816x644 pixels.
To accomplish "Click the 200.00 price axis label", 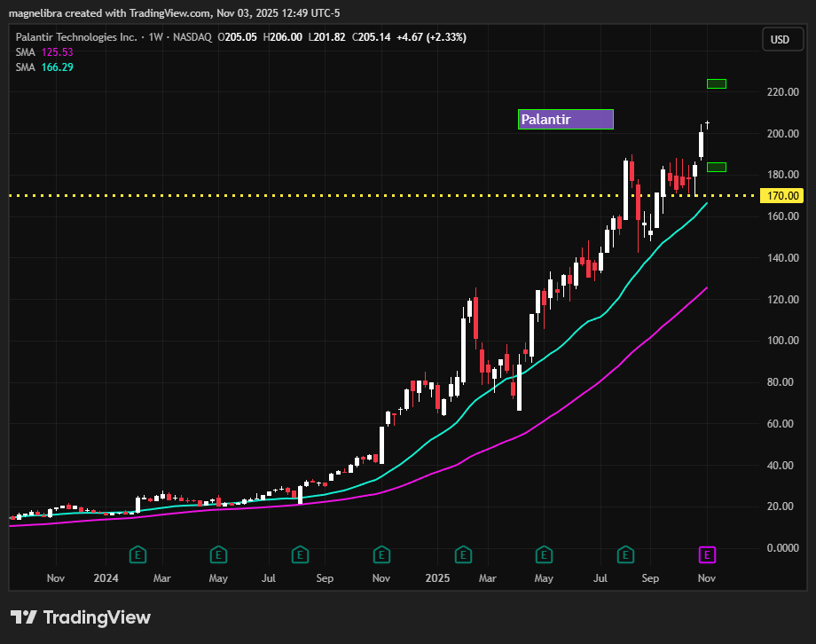I will (x=782, y=134).
